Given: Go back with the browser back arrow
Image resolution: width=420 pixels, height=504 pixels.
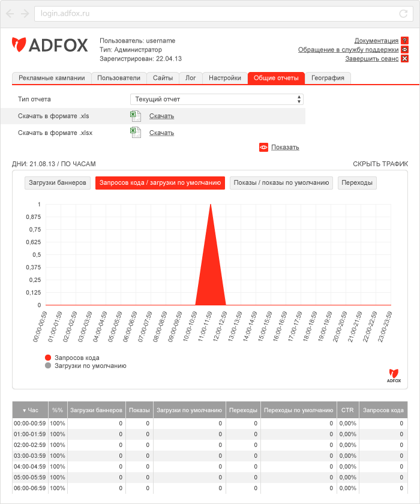Looking at the screenshot, I should (10, 13).
